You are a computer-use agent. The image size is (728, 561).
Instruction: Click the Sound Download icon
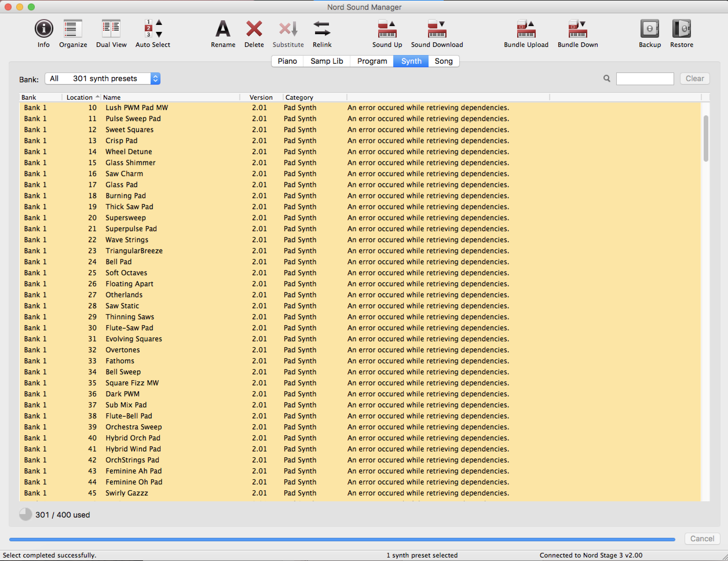(x=437, y=29)
